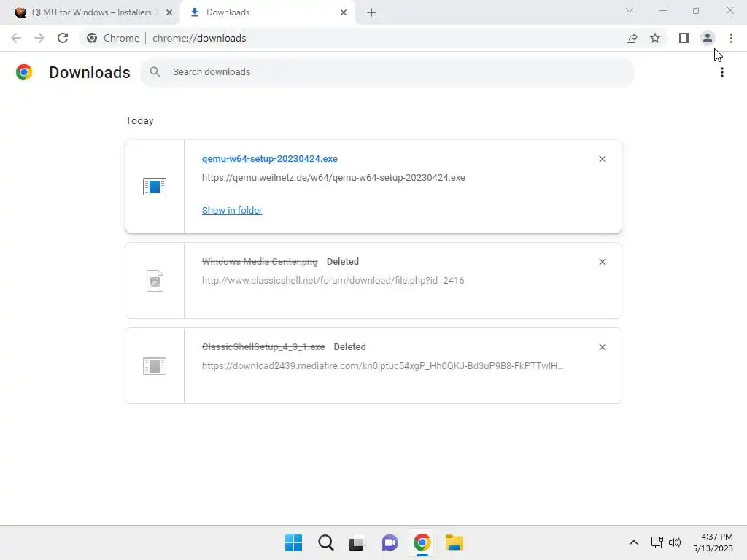Viewport: 747px width, 560px height.
Task: Click the Deleted label on ClassicShellSetup entry
Action: click(x=349, y=346)
